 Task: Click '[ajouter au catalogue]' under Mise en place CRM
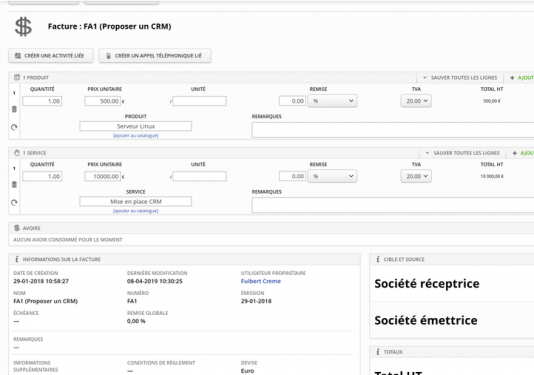136,211
